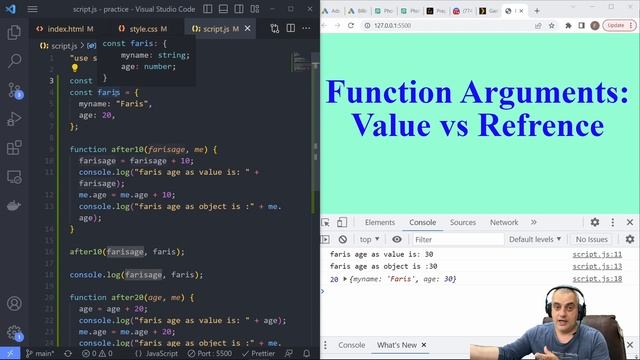Viewport: 640px width, 360px height.
Task: Click the Prettier status bar item
Action: [258, 353]
